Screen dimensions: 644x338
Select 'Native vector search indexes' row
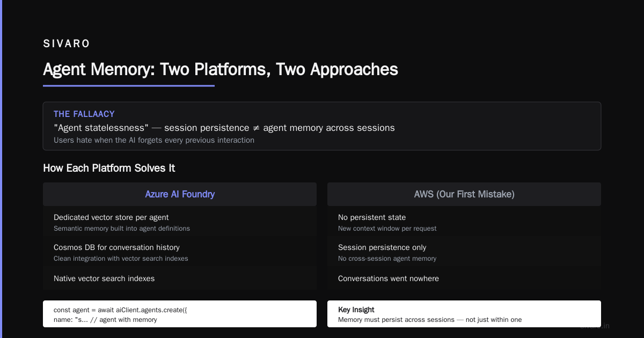click(180, 279)
